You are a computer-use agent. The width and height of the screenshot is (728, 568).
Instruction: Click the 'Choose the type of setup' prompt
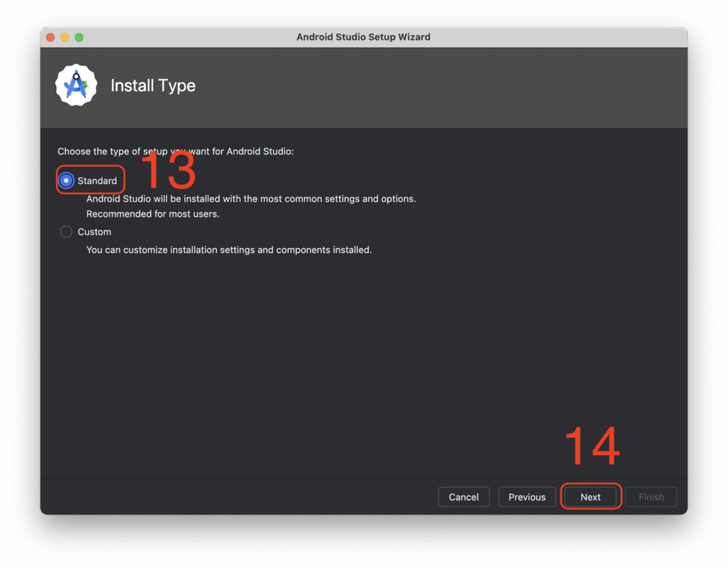tap(175, 151)
